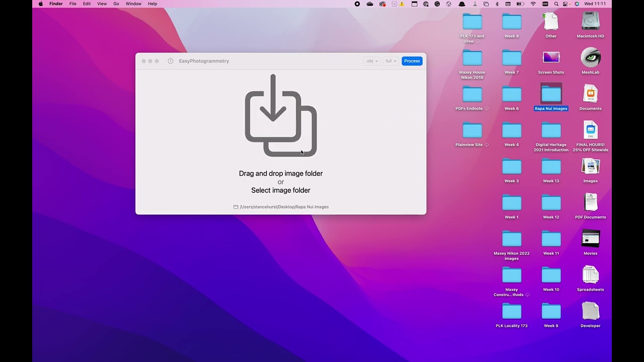The image size is (644, 362).
Task: Open the File menu
Action: (73, 4)
